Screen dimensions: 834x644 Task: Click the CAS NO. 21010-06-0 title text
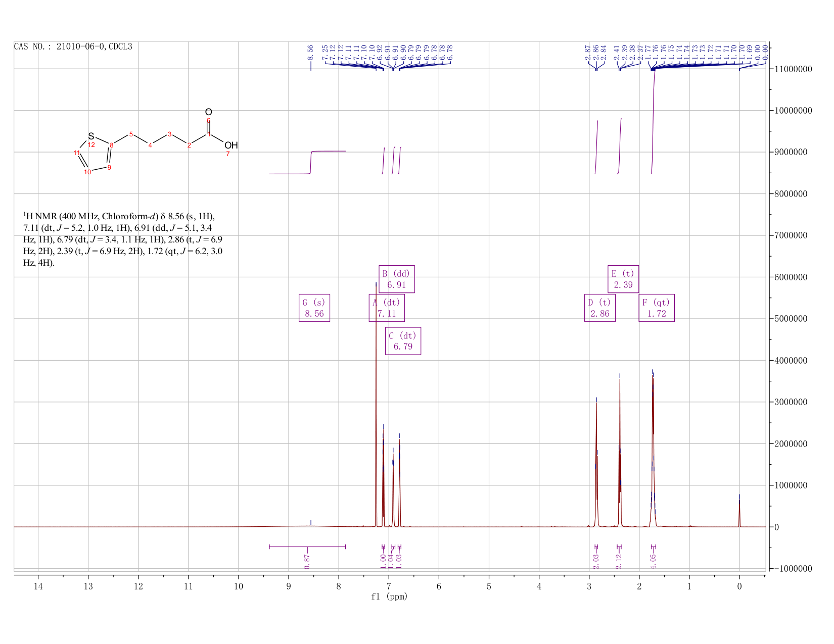(x=74, y=46)
